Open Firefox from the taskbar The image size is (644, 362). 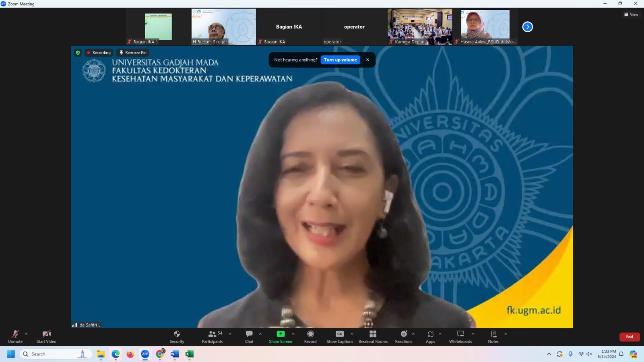130,354
